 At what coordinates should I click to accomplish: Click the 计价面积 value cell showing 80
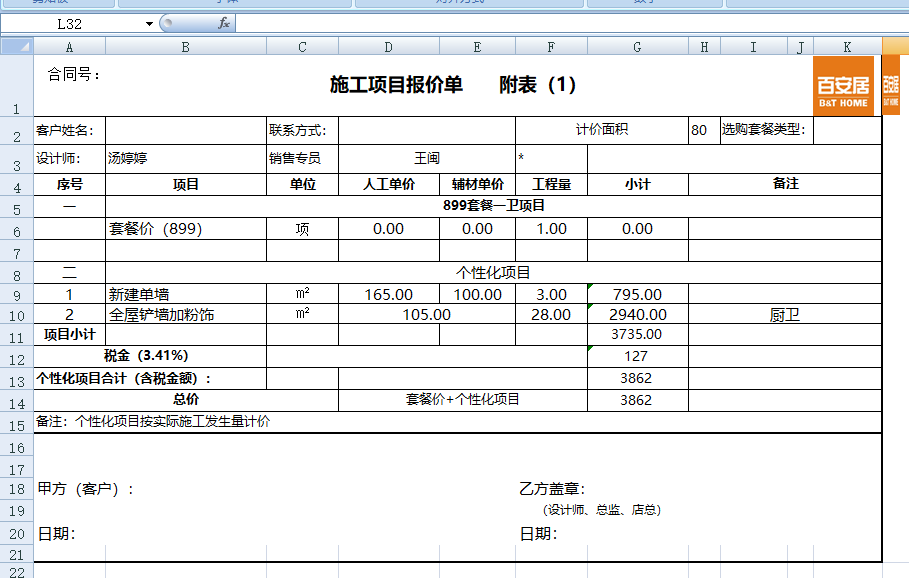click(703, 130)
